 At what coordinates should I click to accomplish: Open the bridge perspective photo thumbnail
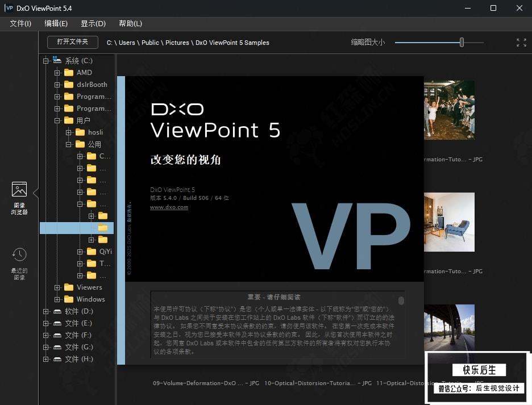(x=449, y=328)
